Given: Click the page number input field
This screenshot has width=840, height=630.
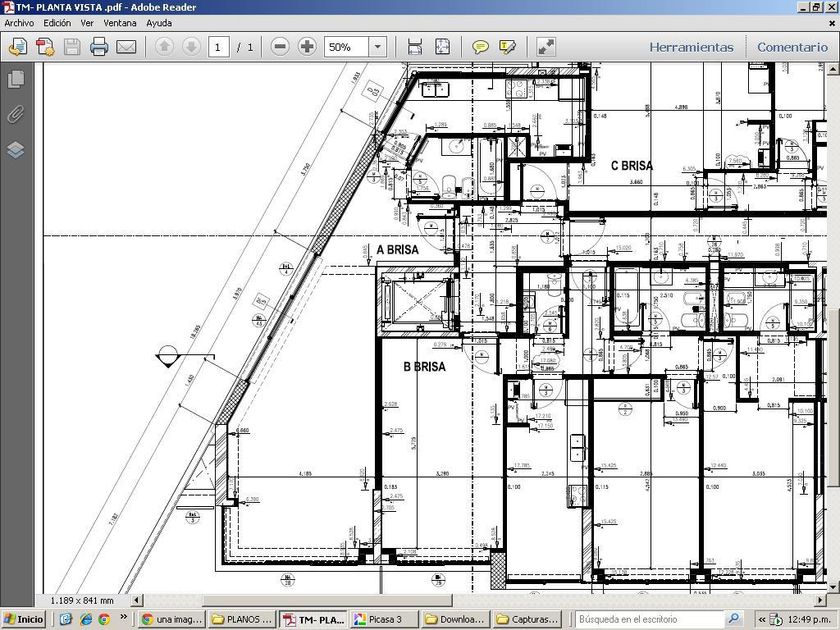Looking at the screenshot, I should (x=219, y=47).
